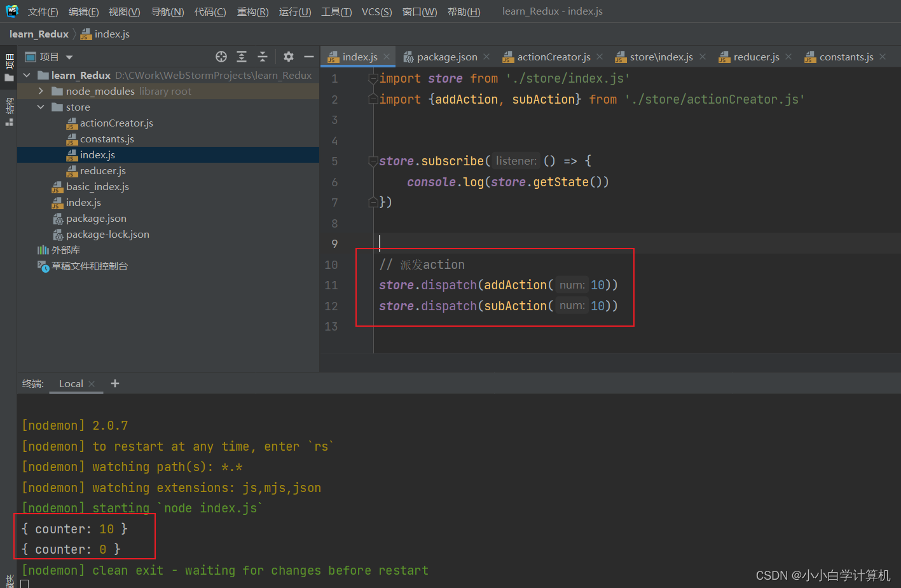This screenshot has width=901, height=588.
Task: Expand the node_modules folder
Action: click(41, 91)
